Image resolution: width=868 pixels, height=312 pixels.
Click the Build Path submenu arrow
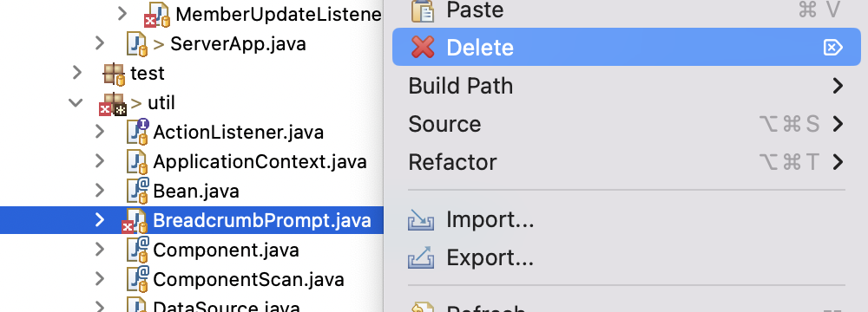click(x=838, y=86)
